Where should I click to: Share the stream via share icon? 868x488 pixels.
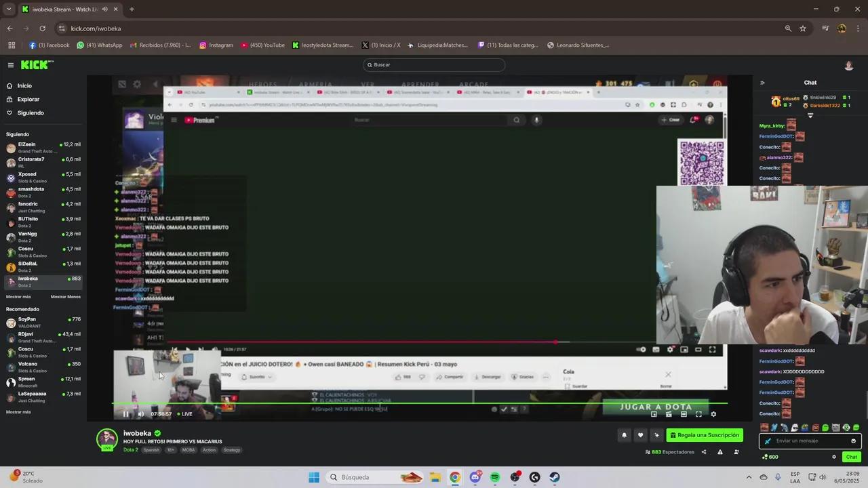(704, 452)
